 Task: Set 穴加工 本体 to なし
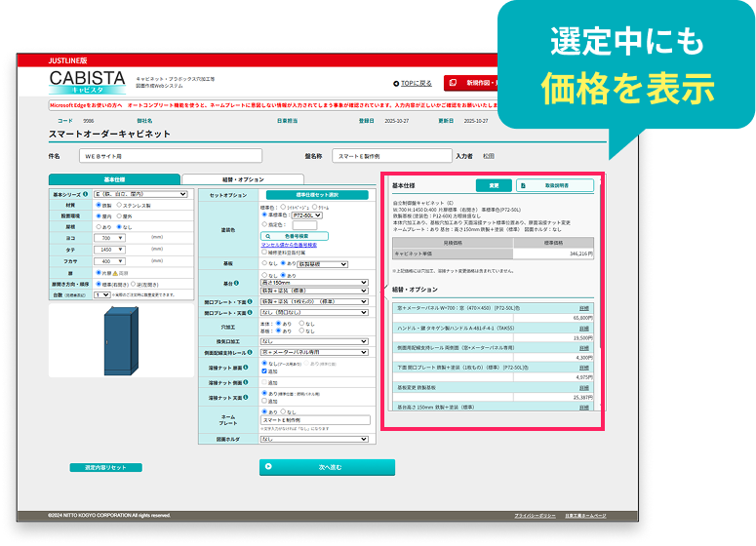[x=301, y=324]
